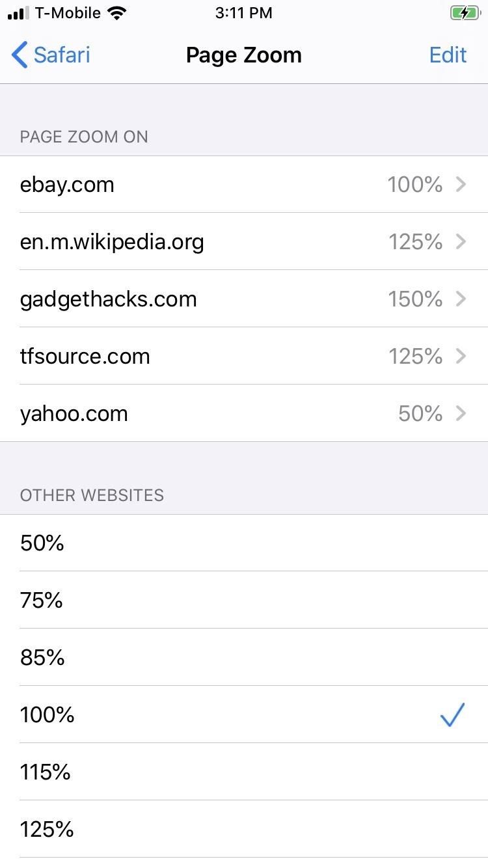The height and width of the screenshot is (868, 488).
Task: Select 85% as default page zoom
Action: [244, 658]
